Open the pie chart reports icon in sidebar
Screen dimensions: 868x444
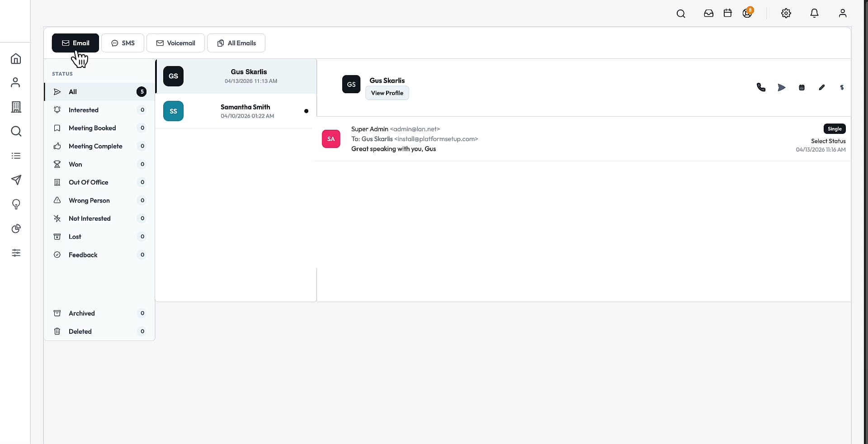[16, 228]
